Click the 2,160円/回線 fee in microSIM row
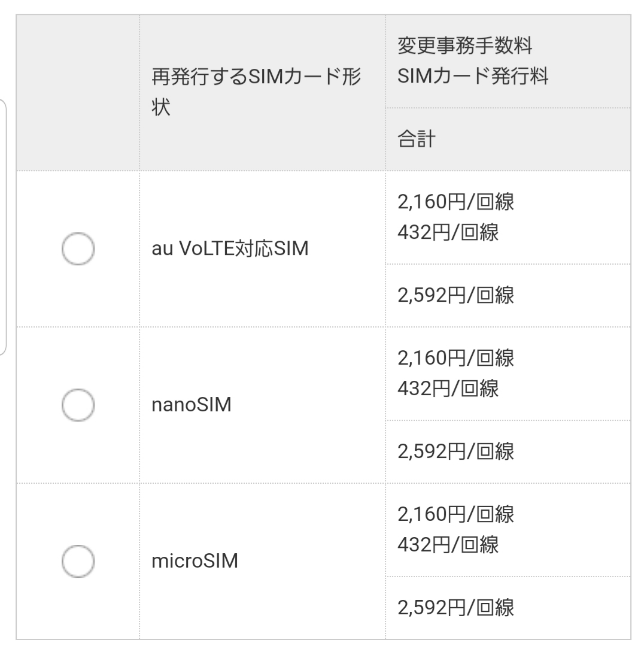644x664 pixels. pos(455,514)
